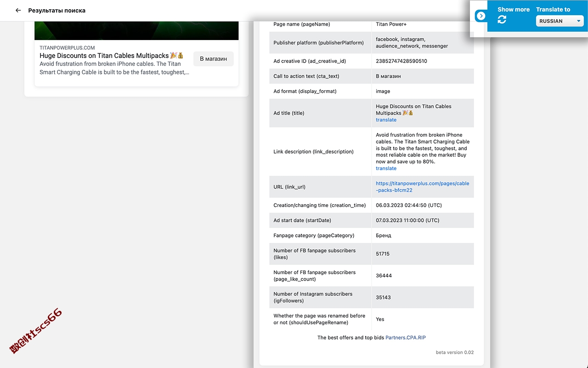Click the URL (link_url) row label

pyautogui.click(x=289, y=187)
